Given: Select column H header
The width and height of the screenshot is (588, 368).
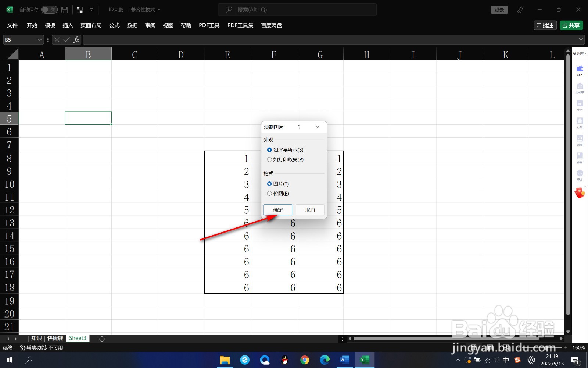Looking at the screenshot, I should tap(366, 54).
